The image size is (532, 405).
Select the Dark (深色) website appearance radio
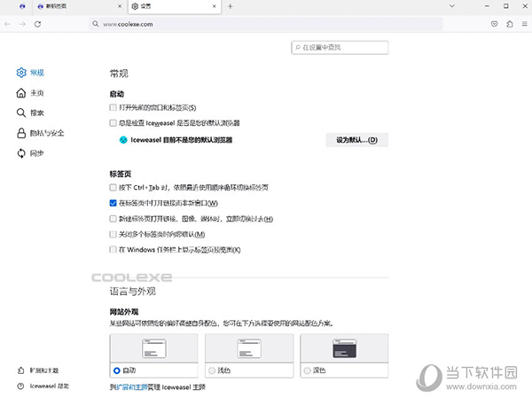click(x=307, y=370)
